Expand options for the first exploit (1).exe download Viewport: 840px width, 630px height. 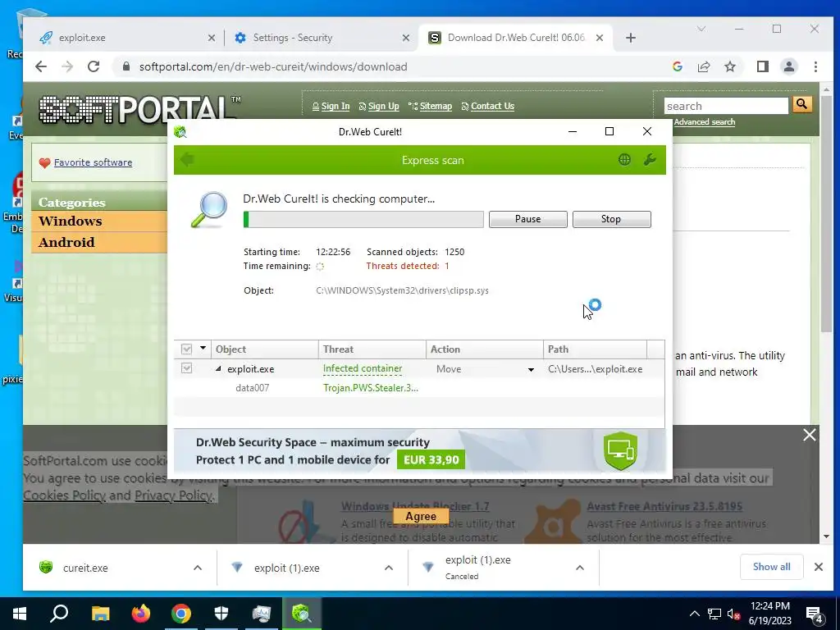pyautogui.click(x=388, y=568)
